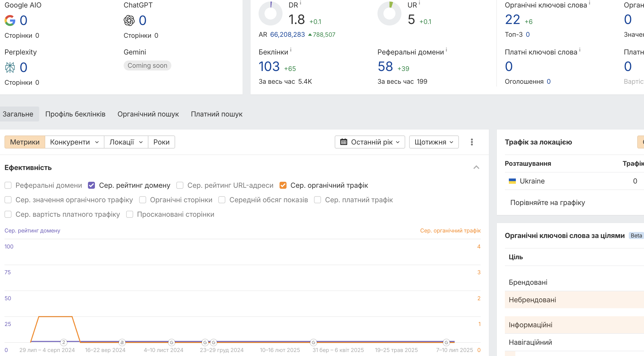This screenshot has width=644, height=356.
Task: Click the Ukraine flag icon
Action: [x=512, y=181]
